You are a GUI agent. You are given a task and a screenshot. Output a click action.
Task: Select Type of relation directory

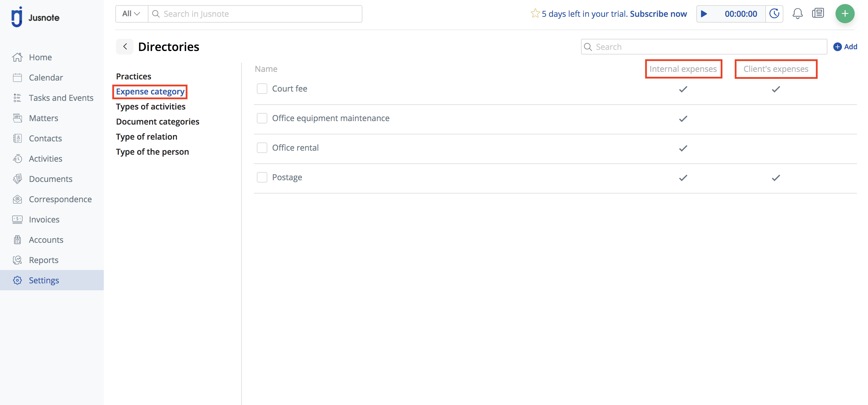click(147, 137)
